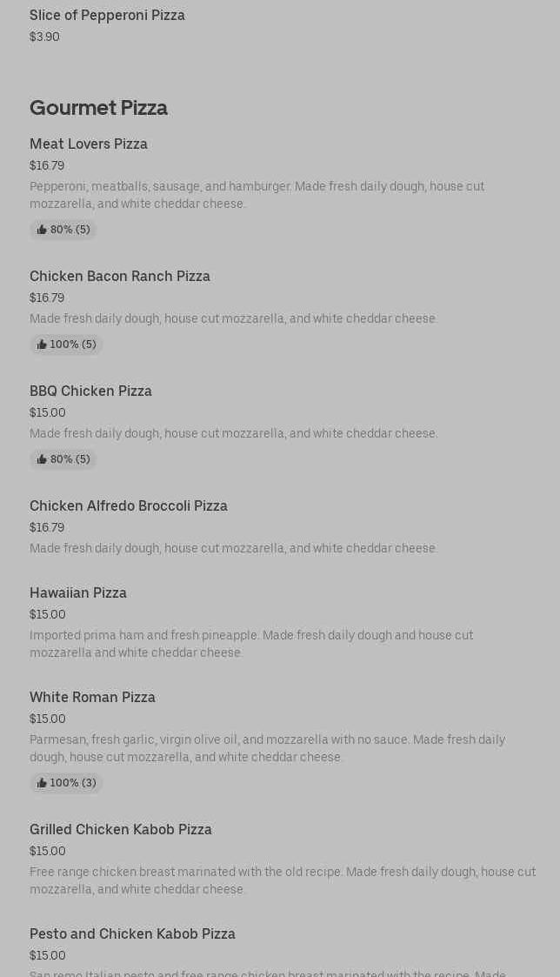Click Grilled Chicken Kabob Pizza description
This screenshot has width=560, height=977.
pos(282,880)
